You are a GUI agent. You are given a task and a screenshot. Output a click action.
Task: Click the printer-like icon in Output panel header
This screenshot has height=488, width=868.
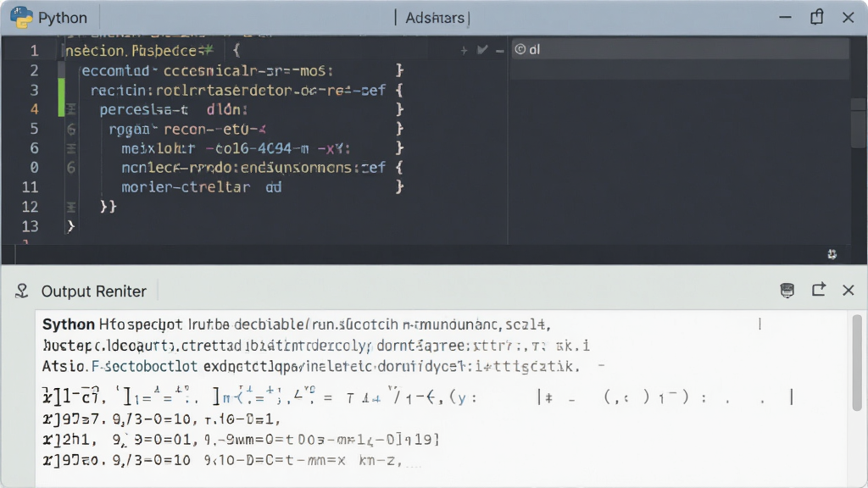click(x=787, y=290)
